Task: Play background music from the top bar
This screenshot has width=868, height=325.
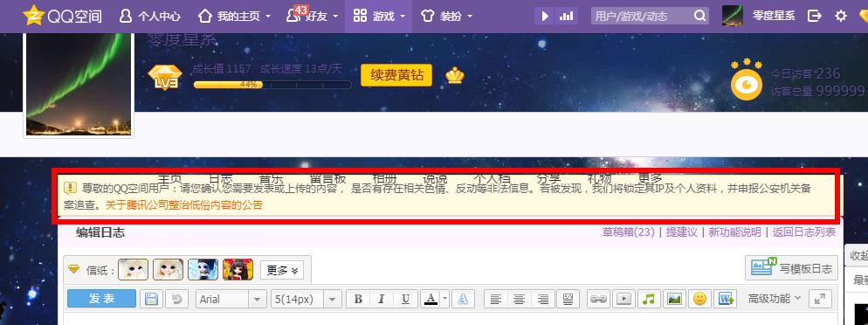Action: [545, 16]
